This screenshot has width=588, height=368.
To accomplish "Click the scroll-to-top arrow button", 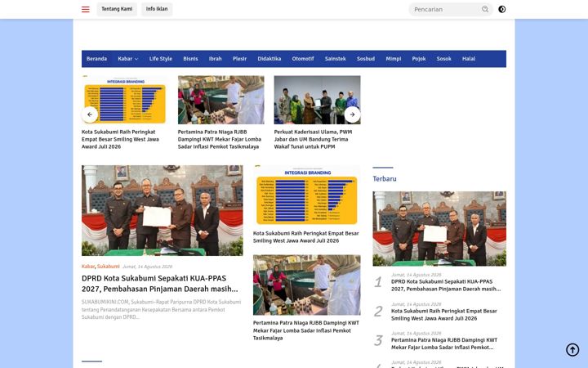I will [572, 350].
